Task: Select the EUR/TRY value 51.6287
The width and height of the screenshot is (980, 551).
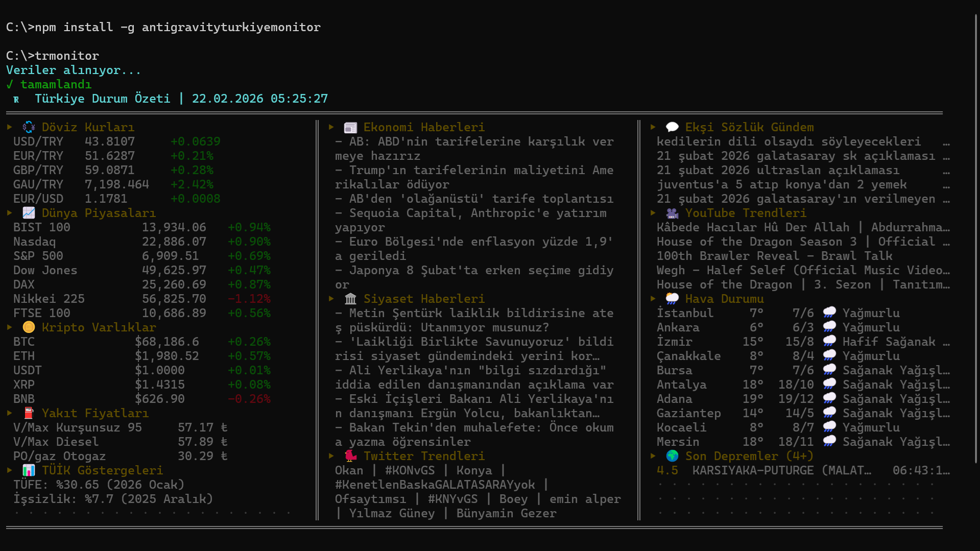Action: [110, 156]
